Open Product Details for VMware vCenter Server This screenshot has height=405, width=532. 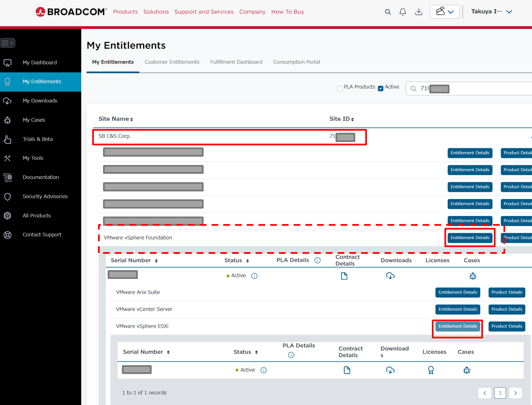[507, 310]
